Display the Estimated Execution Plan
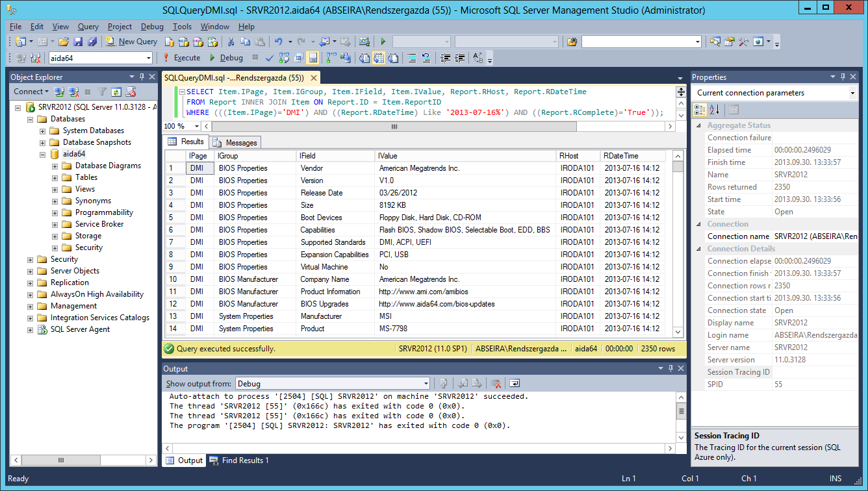Viewport: 868px width, 491px height. coord(284,58)
